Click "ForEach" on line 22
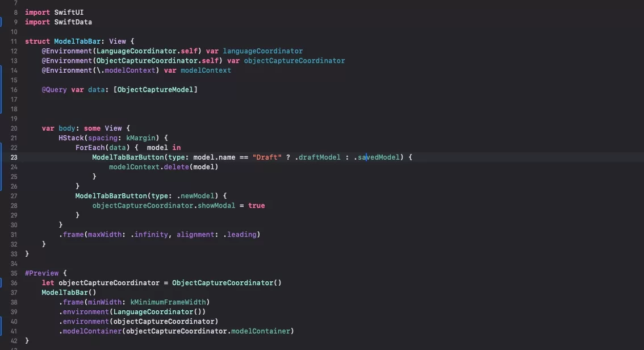Image resolution: width=644 pixels, height=350 pixels. coord(90,148)
